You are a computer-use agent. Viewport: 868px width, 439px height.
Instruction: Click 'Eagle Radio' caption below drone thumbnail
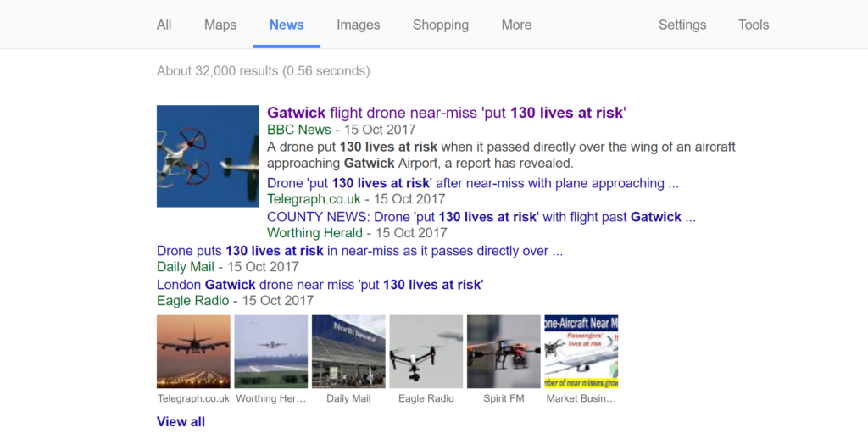click(426, 398)
